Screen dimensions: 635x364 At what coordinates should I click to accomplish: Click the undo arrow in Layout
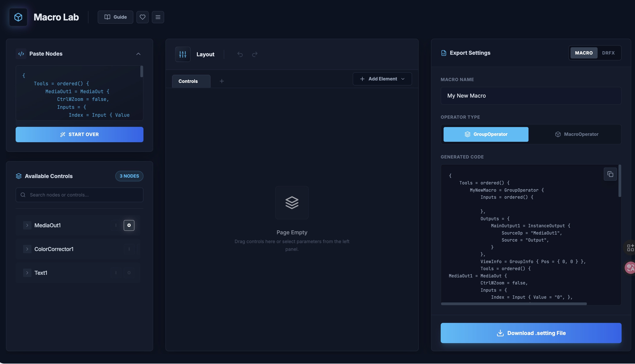(x=240, y=54)
